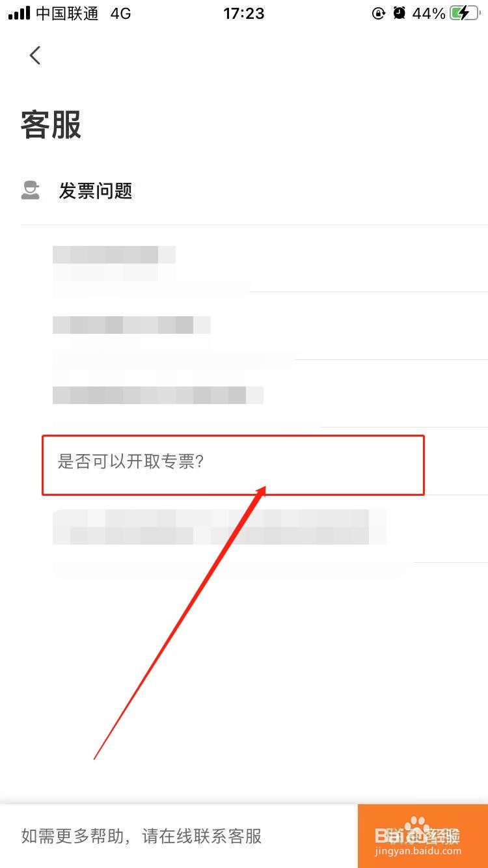Tap the 如需更多帮助 help text
This screenshot has width=488, height=868.
tap(141, 836)
